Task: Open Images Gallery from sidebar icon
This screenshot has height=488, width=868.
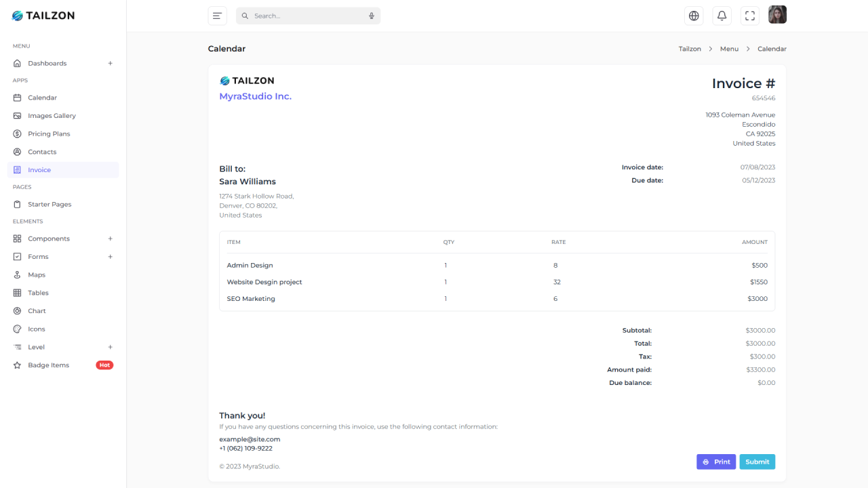Action: (x=16, y=115)
